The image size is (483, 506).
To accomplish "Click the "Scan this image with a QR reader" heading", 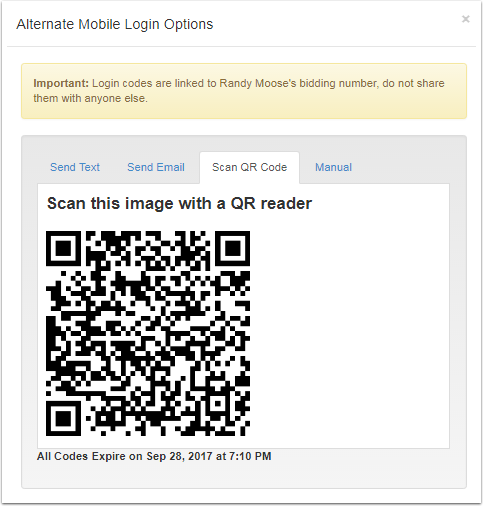I will point(179,203).
